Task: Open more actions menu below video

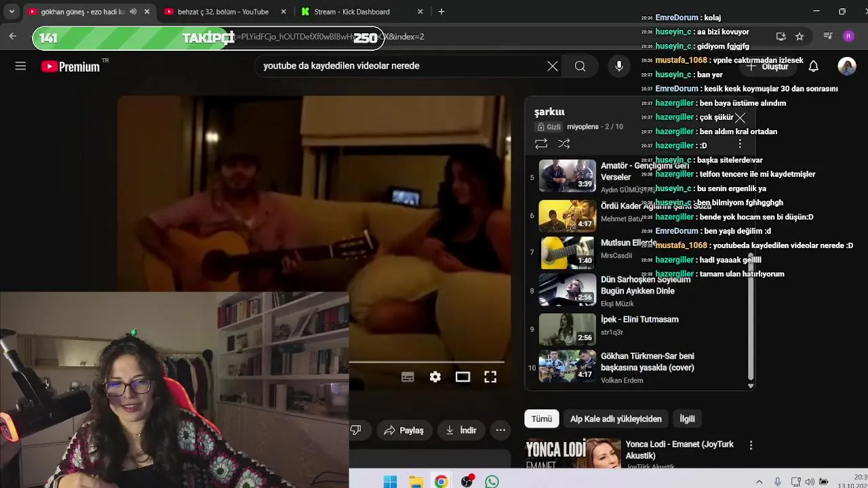Action: point(500,430)
